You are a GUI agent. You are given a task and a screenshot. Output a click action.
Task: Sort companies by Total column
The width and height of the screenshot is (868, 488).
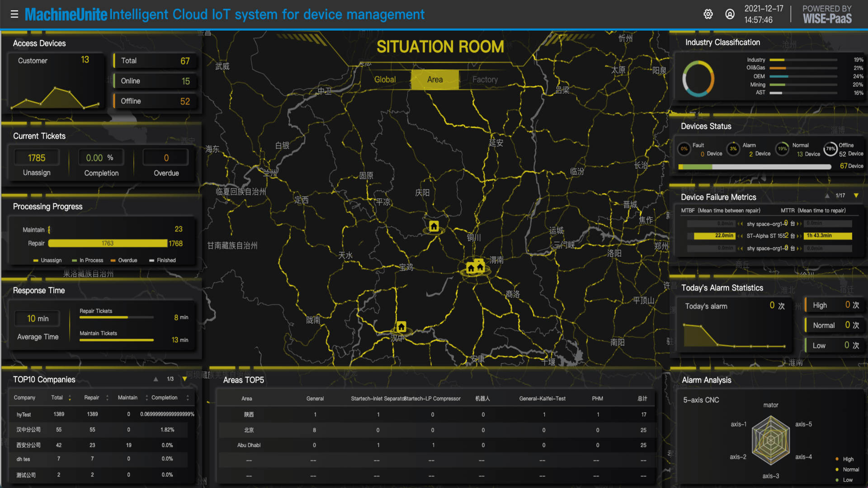[70, 398]
